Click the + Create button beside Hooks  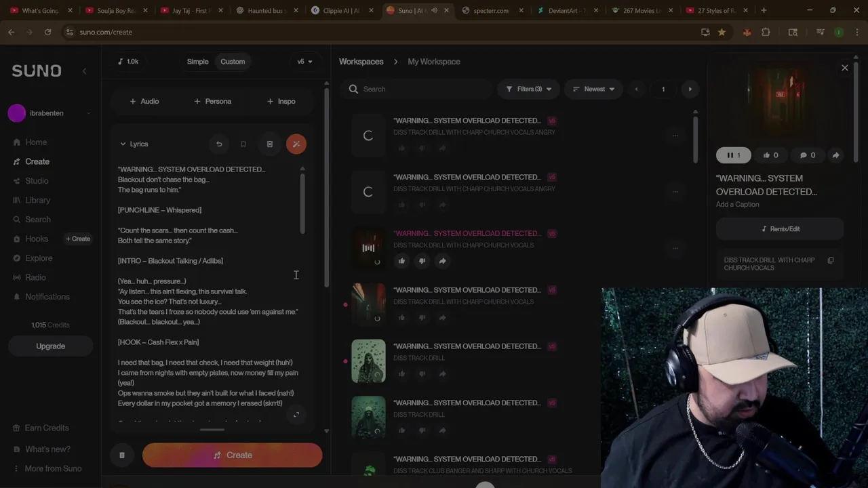(x=78, y=239)
